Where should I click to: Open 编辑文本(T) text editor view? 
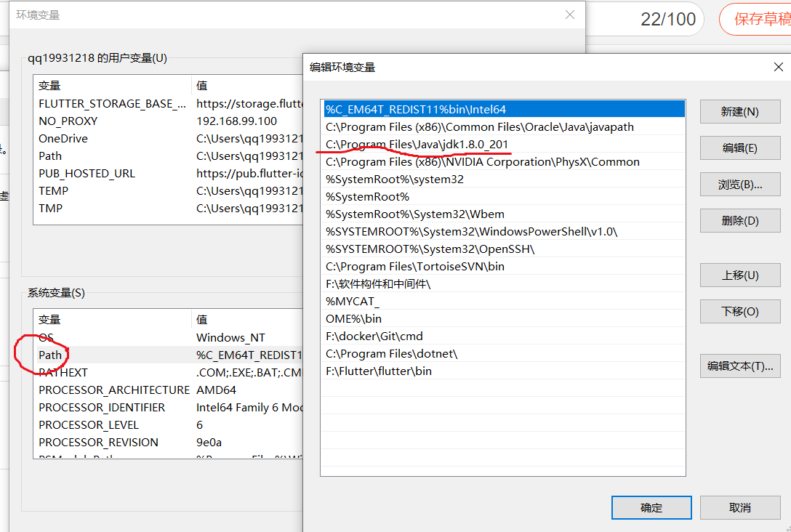[739, 366]
